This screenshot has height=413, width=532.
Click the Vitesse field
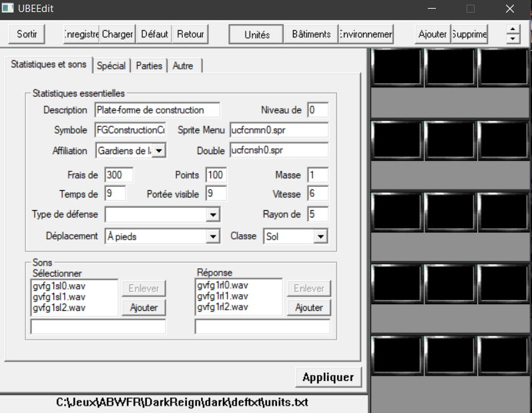(x=318, y=193)
